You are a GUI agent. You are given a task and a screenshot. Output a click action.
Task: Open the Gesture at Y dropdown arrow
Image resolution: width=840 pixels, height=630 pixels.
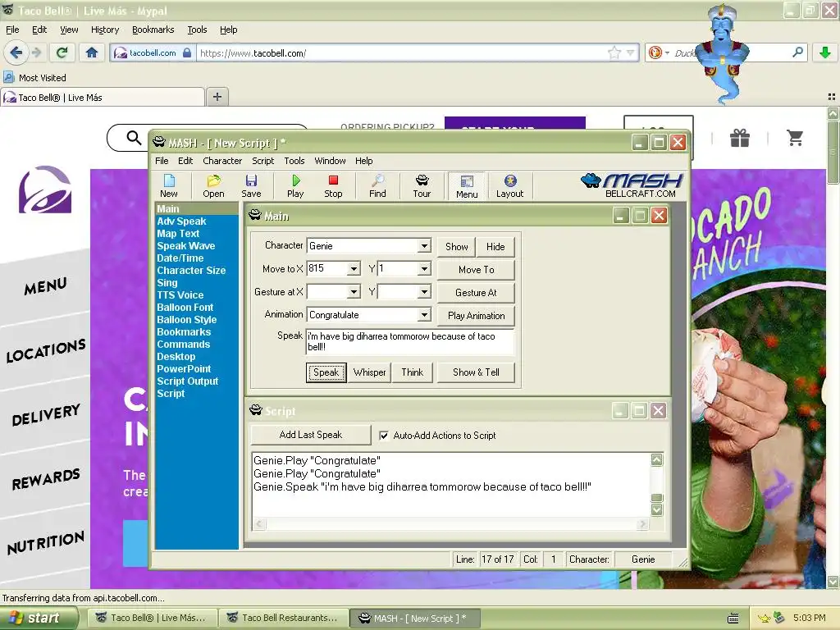(x=424, y=292)
